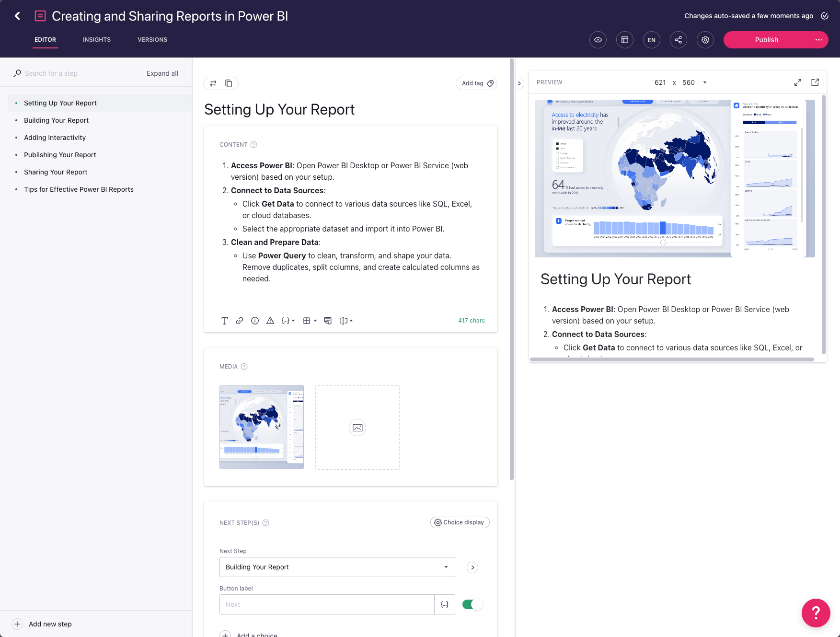840x637 pixels.
Task: Click the guide document icon beside title
Action: (x=40, y=16)
